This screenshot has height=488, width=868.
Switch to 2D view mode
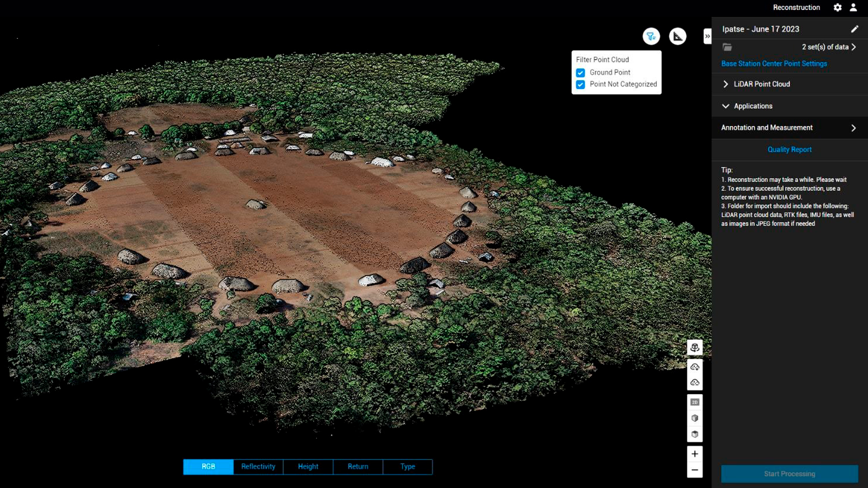point(695,402)
